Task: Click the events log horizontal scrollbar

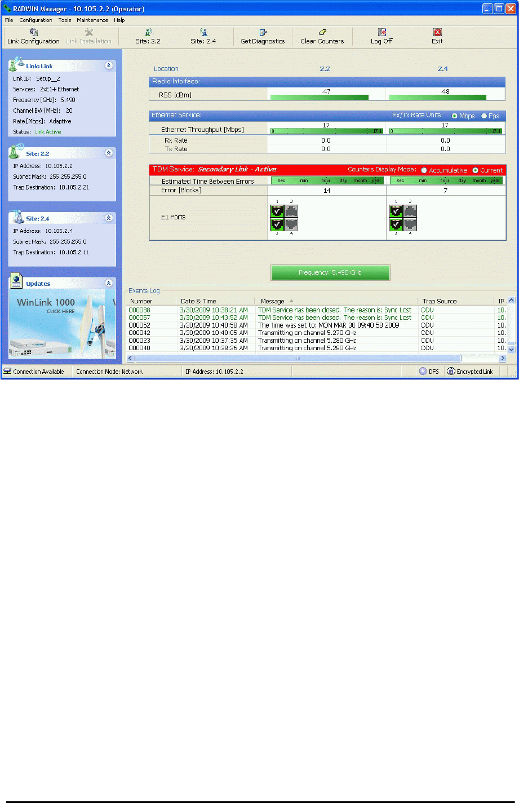Action: pos(298,358)
